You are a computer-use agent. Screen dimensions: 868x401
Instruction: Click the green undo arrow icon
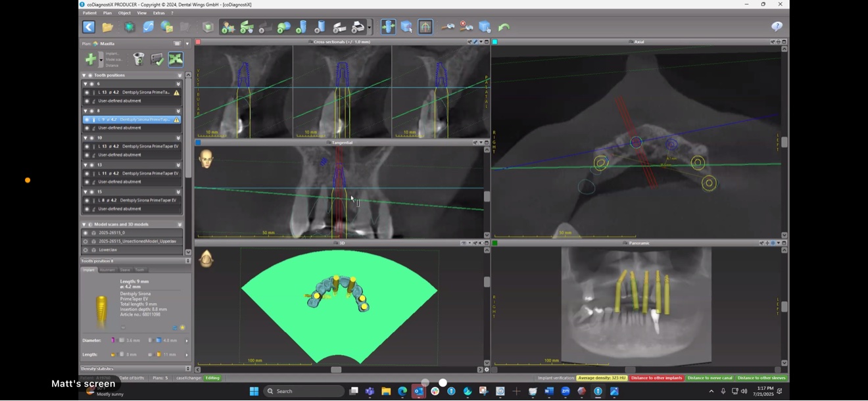coord(504,27)
